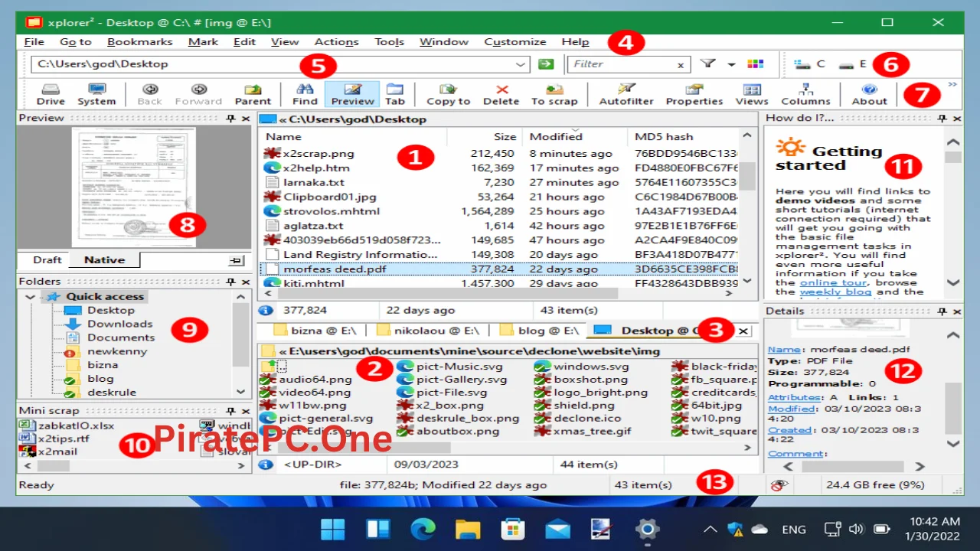Close the Mini scrap panel
The width and height of the screenshot is (980, 551).
point(245,411)
